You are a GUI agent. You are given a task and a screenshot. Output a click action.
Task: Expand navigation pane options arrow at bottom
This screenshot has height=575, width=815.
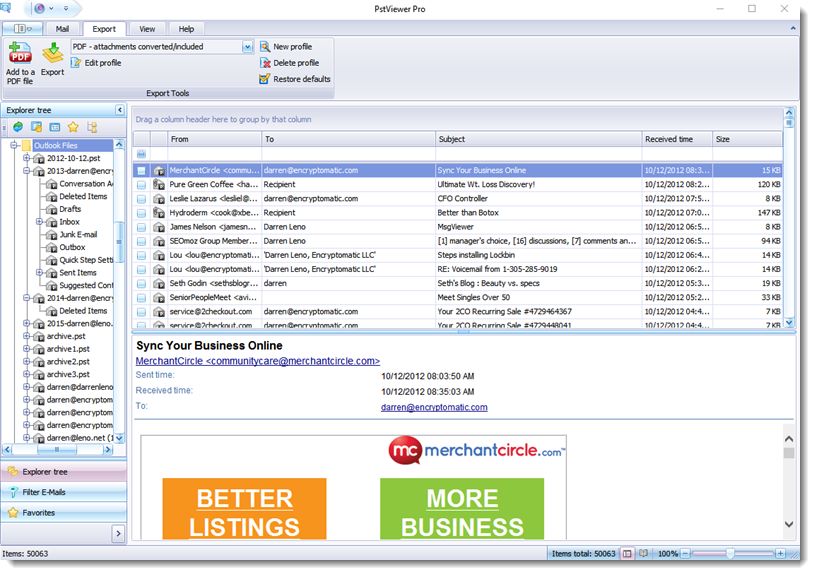tap(119, 534)
